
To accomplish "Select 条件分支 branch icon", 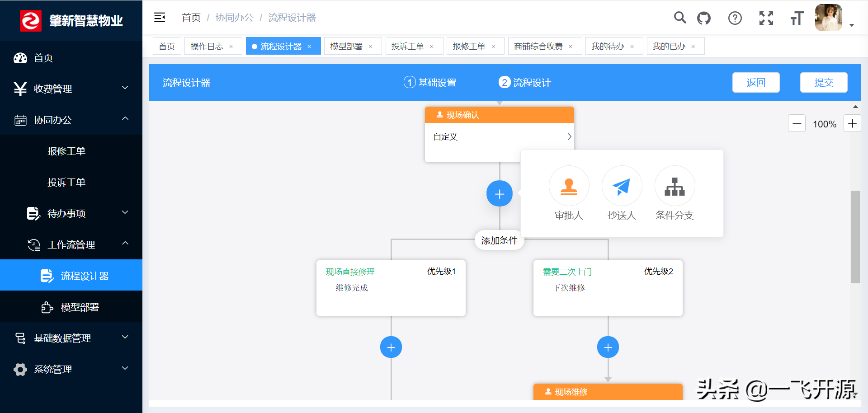I will 675,186.
